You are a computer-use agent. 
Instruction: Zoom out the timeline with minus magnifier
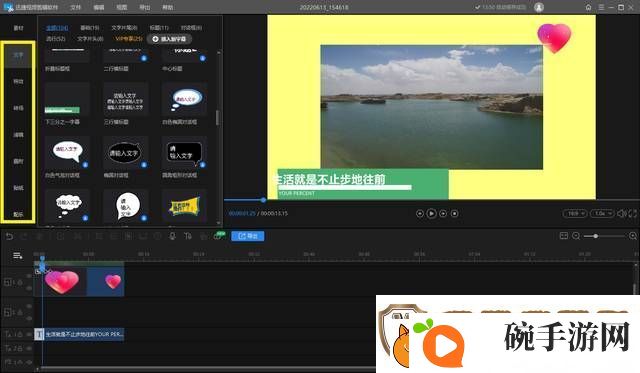pos(576,236)
